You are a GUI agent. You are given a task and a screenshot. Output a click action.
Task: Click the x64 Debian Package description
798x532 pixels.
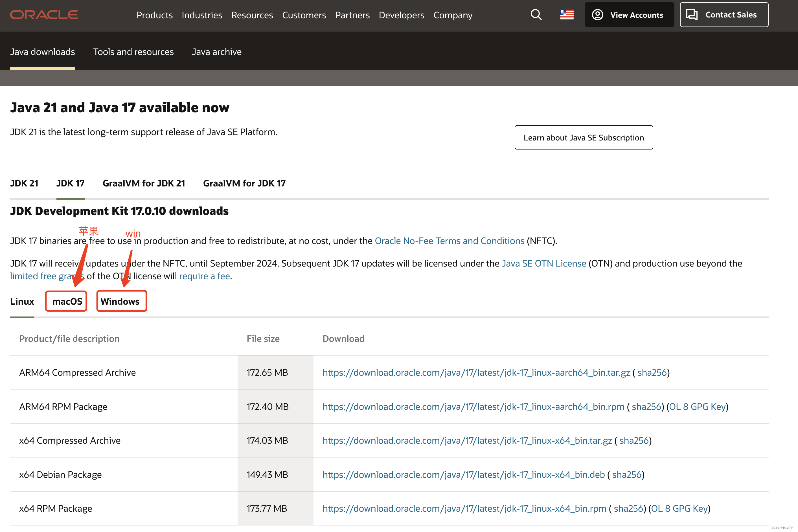(60, 474)
